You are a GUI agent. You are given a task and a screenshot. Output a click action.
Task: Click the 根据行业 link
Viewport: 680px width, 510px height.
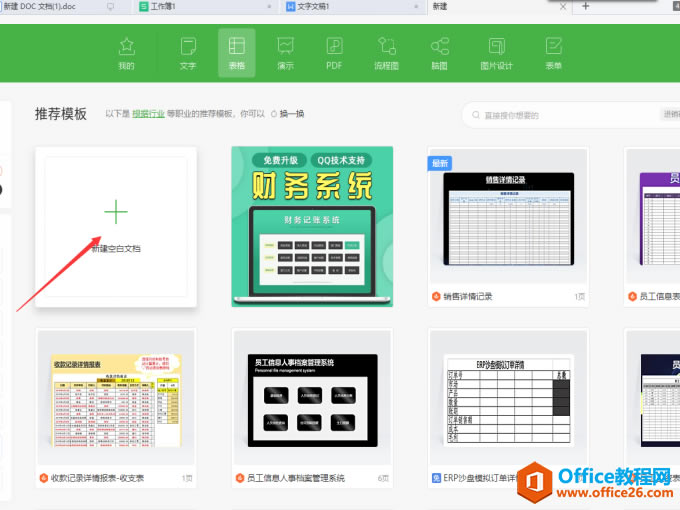coord(148,114)
